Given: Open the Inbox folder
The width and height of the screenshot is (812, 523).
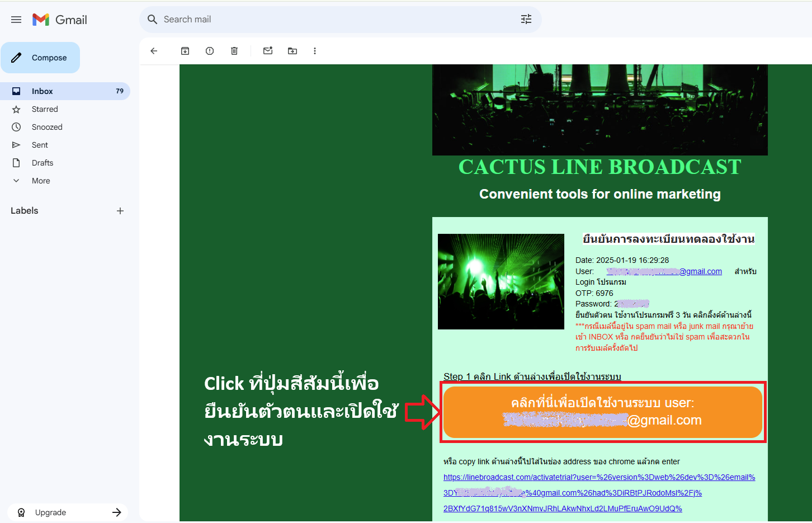Looking at the screenshot, I should point(65,91).
